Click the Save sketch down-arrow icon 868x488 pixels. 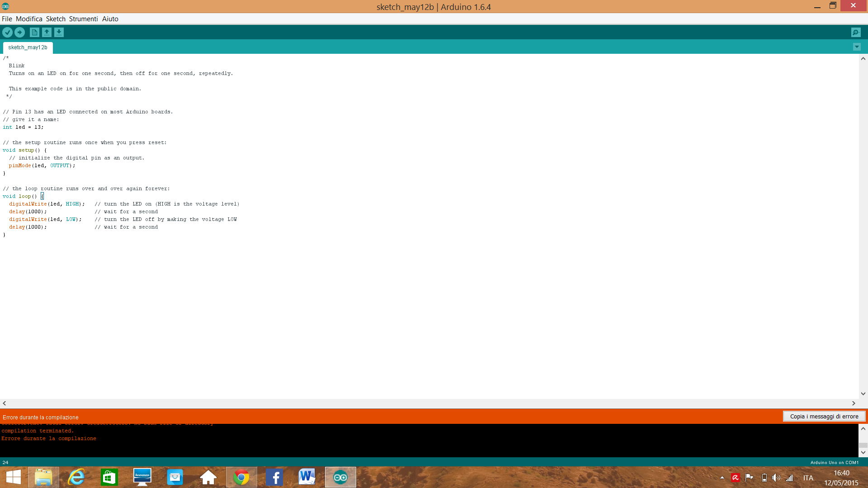(59, 32)
